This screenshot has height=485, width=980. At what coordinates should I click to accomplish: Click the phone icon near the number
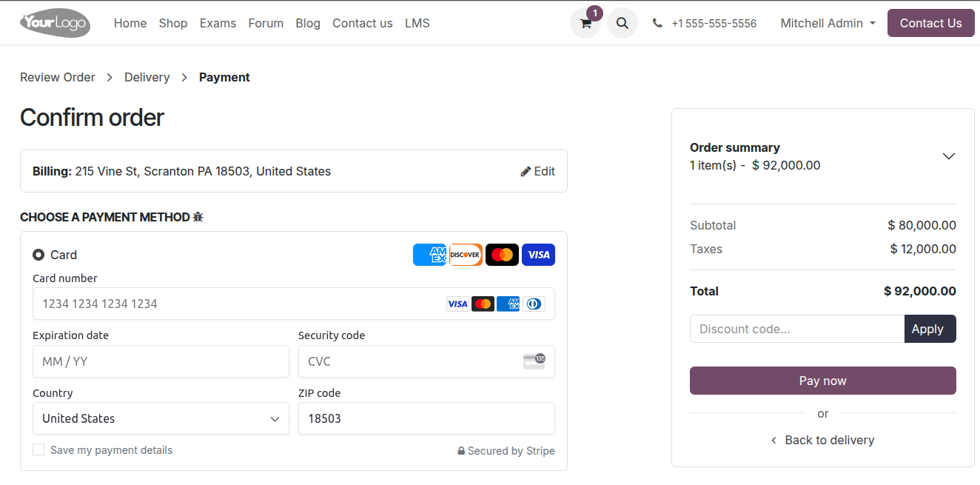(x=657, y=23)
